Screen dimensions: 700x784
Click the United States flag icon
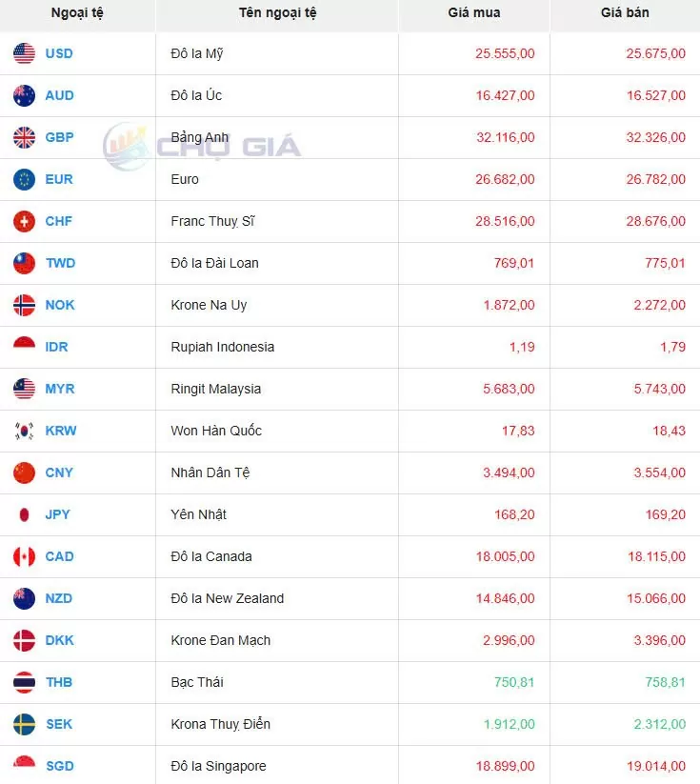pyautogui.click(x=24, y=53)
